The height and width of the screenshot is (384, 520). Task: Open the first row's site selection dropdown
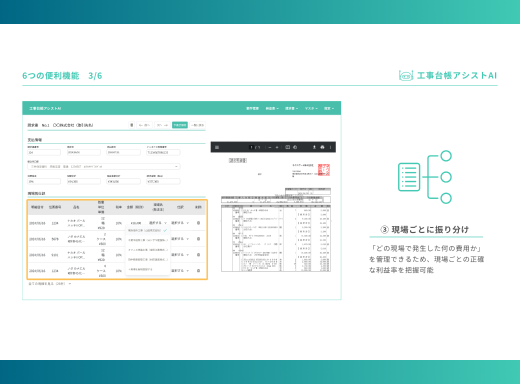tap(158, 223)
